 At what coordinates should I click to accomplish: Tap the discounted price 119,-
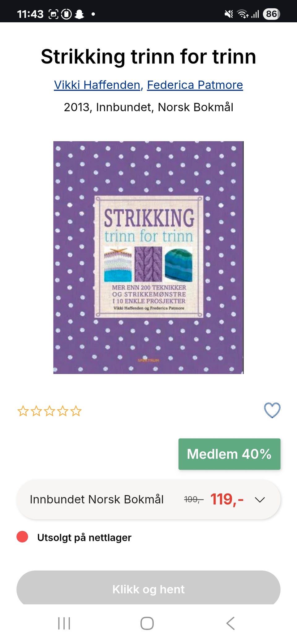[x=227, y=499]
